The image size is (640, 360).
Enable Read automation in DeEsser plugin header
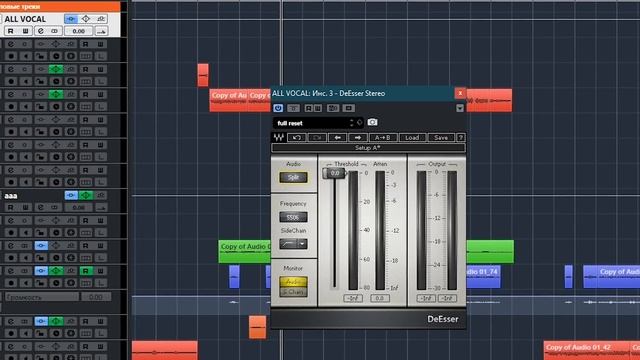click(309, 108)
